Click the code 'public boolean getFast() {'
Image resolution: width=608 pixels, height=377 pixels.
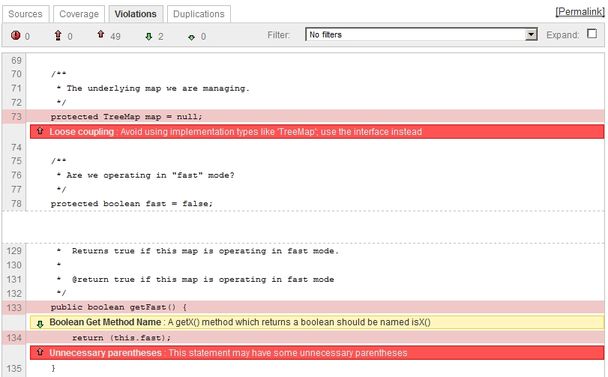(x=119, y=307)
